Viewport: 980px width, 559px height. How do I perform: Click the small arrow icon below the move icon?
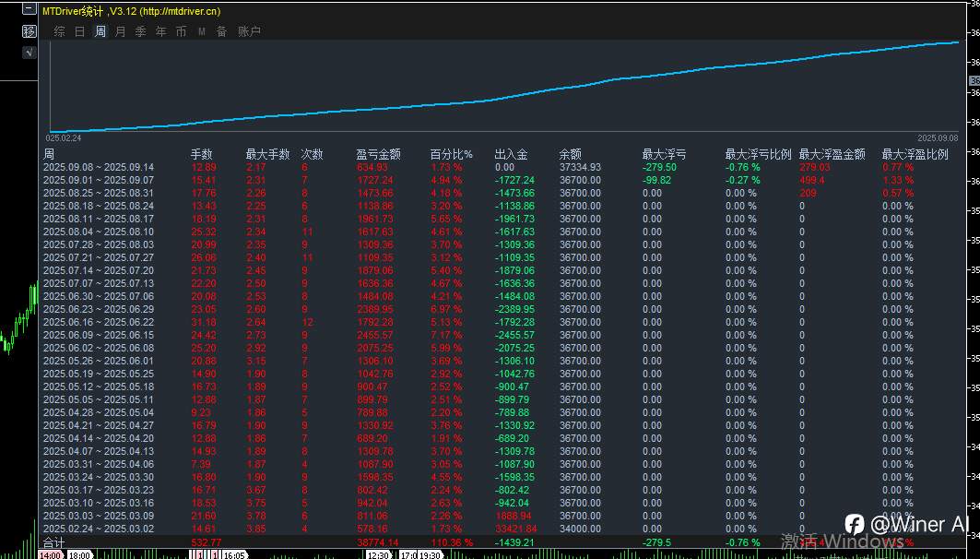pos(28,51)
